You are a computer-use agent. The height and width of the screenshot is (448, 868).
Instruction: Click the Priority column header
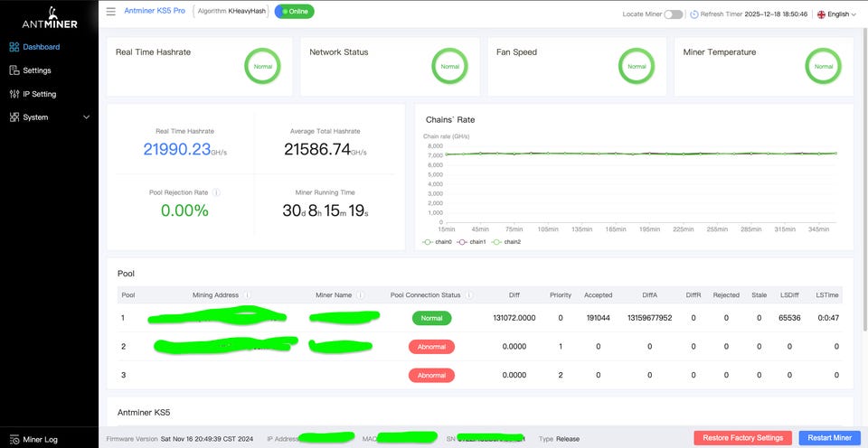click(x=561, y=295)
